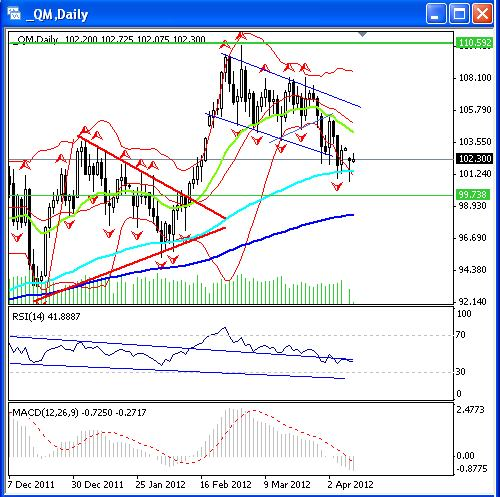Viewport: 500px width, 497px height.
Task: Click the 2 Apr 2012 date label
Action: pos(350,484)
